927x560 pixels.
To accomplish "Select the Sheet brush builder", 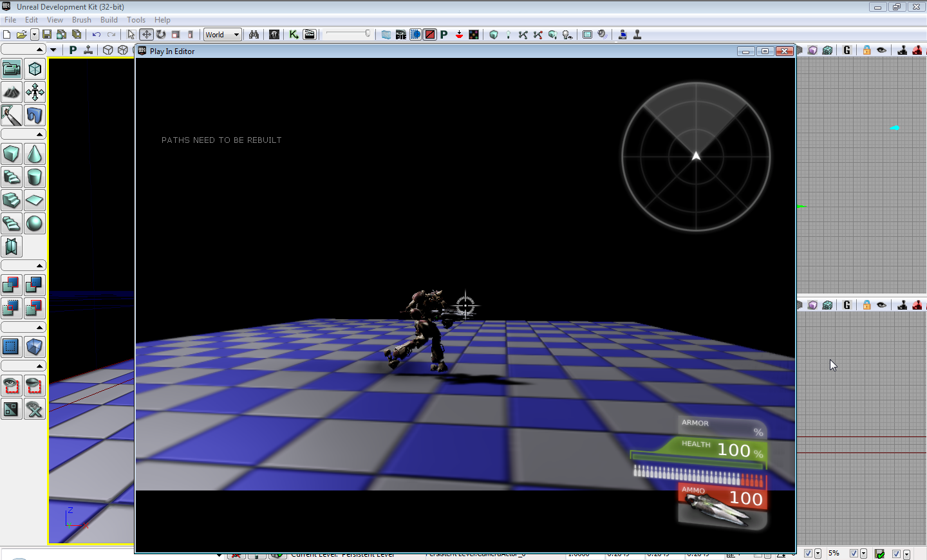I will click(x=35, y=200).
